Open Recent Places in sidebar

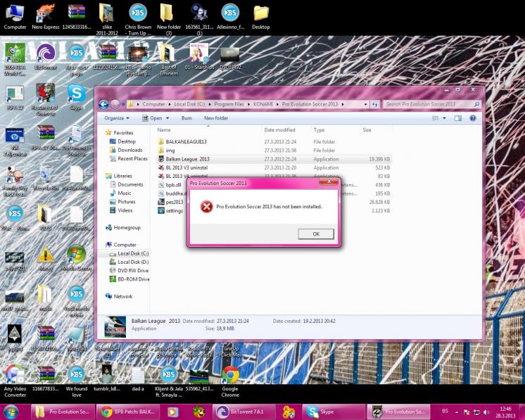point(129,158)
